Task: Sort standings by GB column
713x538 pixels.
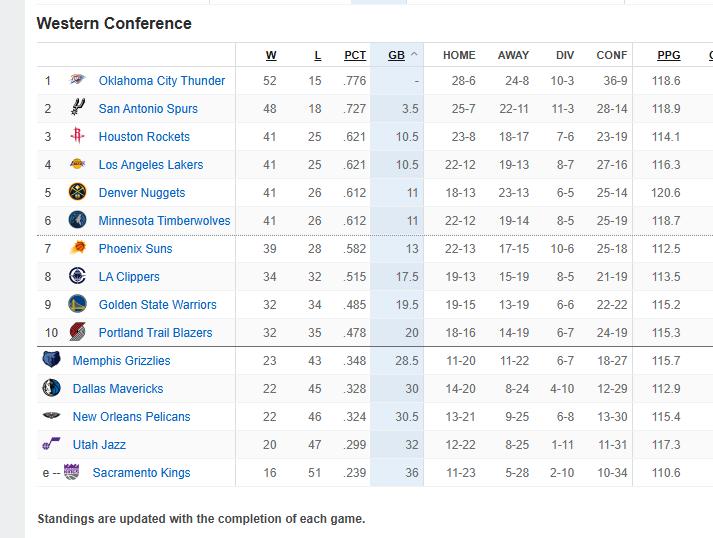Action: (397, 56)
